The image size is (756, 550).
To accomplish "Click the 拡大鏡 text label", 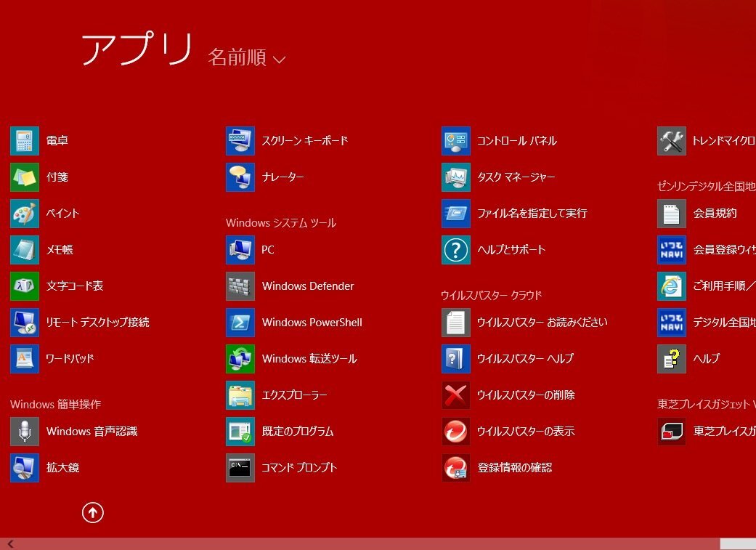I will coord(62,467).
